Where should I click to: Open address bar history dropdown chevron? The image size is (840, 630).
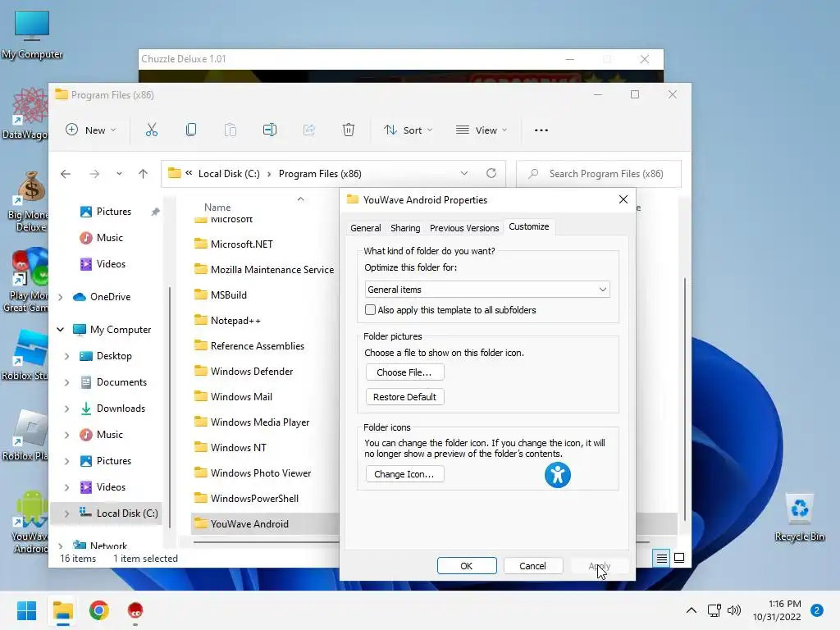464,173
